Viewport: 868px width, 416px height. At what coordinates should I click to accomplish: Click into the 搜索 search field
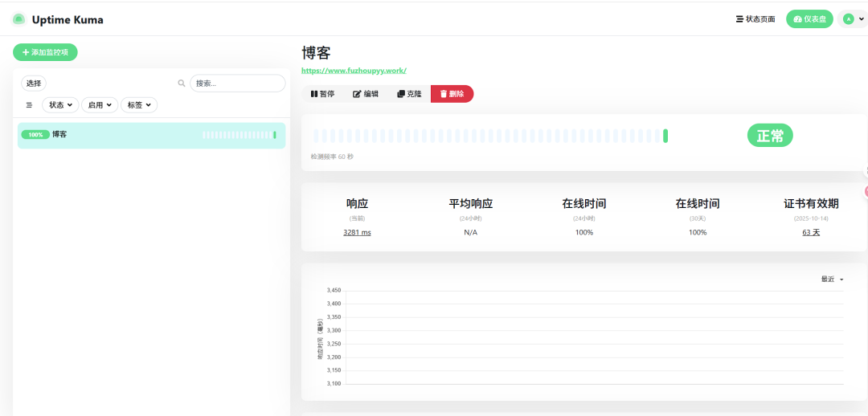tap(237, 83)
